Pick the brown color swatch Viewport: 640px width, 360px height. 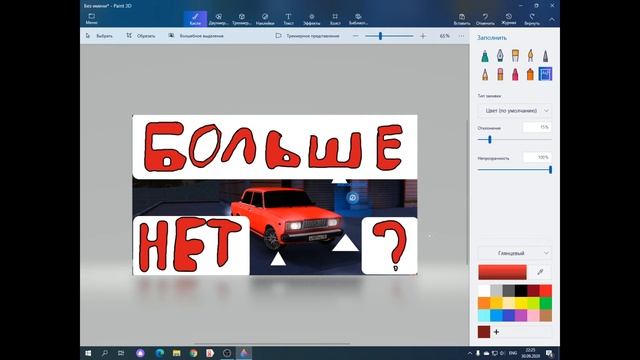(x=546, y=315)
